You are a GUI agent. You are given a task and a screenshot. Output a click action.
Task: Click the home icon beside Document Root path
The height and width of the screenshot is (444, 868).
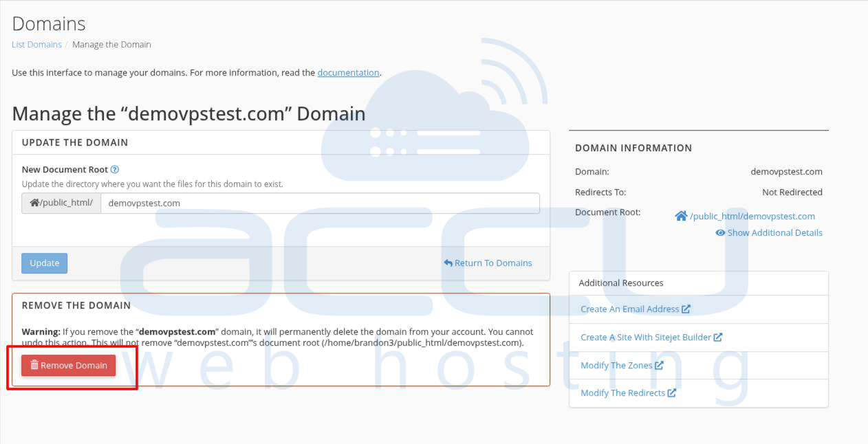coord(681,217)
